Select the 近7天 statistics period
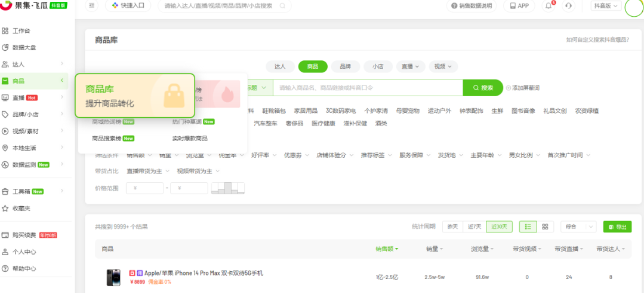This screenshot has height=294, width=644. [x=474, y=226]
